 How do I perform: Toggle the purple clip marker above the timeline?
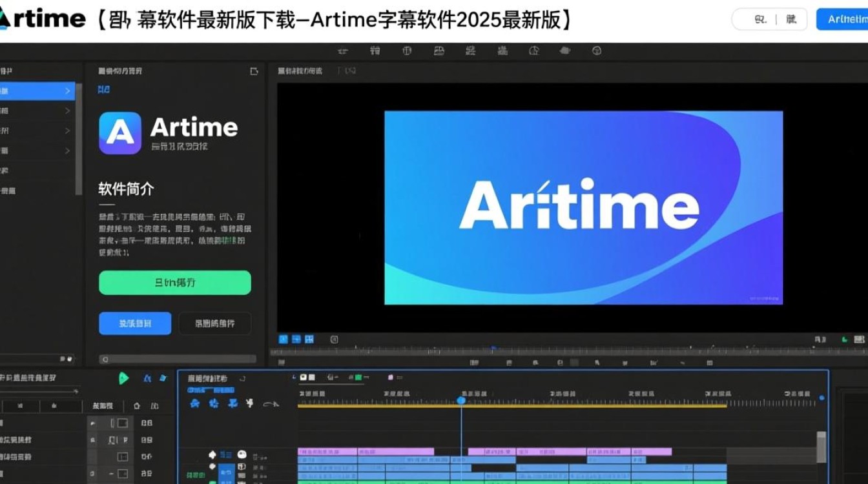tap(391, 378)
